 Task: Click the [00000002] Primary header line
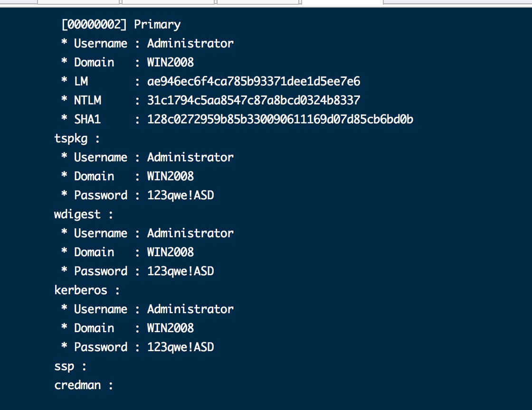point(121,24)
